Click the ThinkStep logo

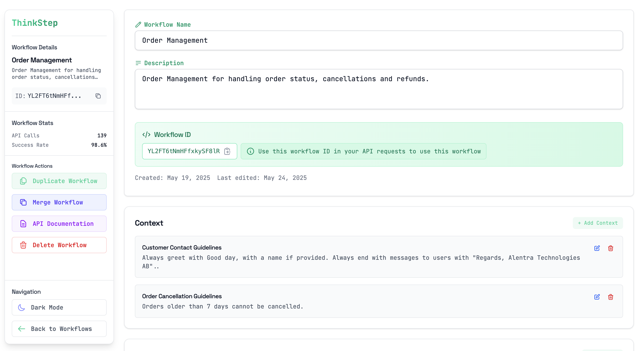point(35,23)
